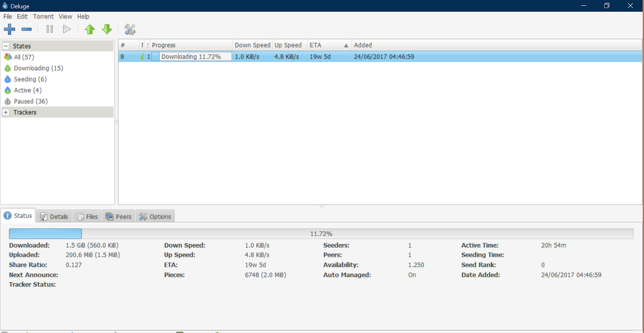
Task: Click the 11.72% progress bar in Status
Action: [321, 234]
